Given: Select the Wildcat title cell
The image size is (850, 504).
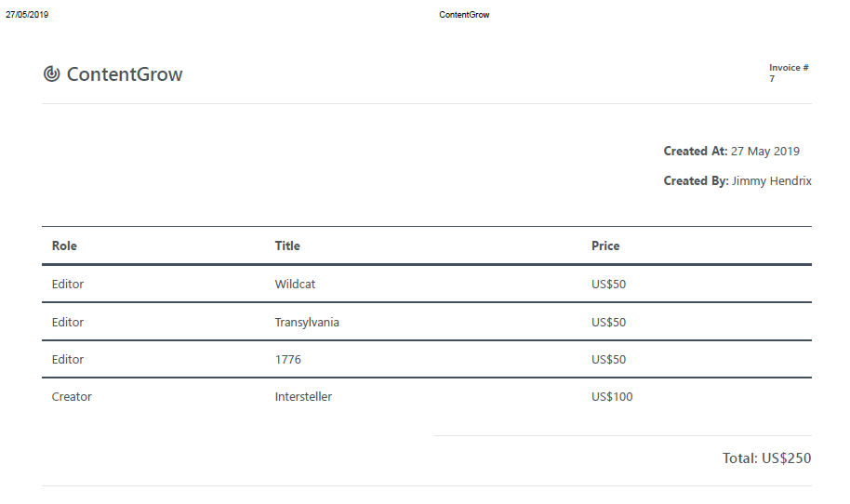Looking at the screenshot, I should 295,285.
